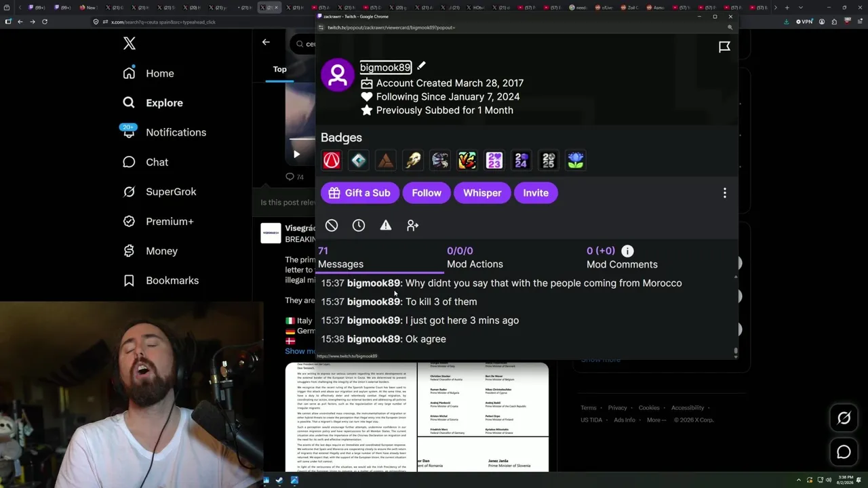Open the three-dot more options menu
The width and height of the screenshot is (868, 488).
pos(724,193)
